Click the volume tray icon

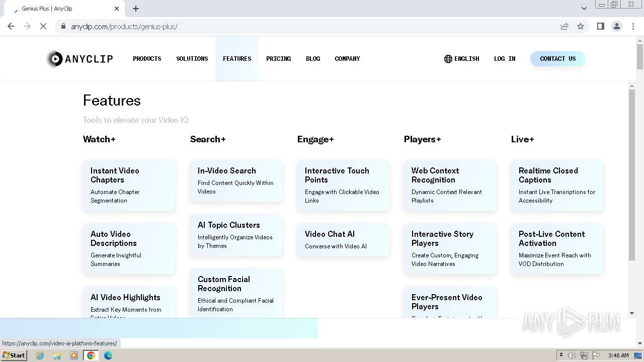(x=572, y=355)
